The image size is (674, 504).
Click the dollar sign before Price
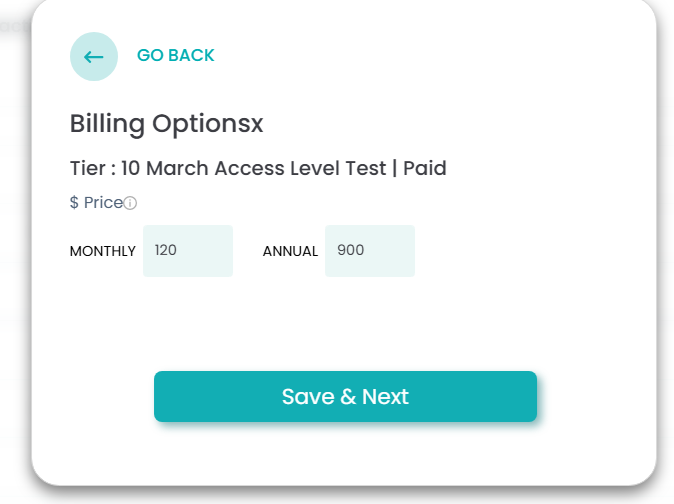pos(74,203)
